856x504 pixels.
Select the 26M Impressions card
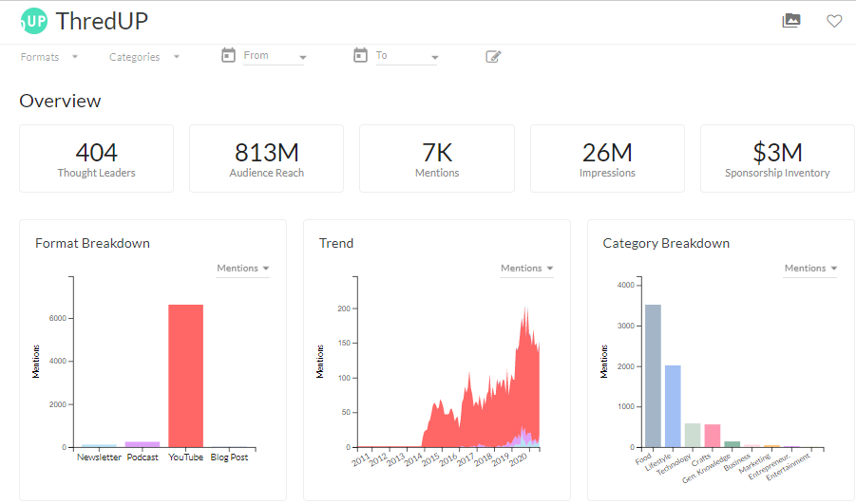(x=607, y=159)
